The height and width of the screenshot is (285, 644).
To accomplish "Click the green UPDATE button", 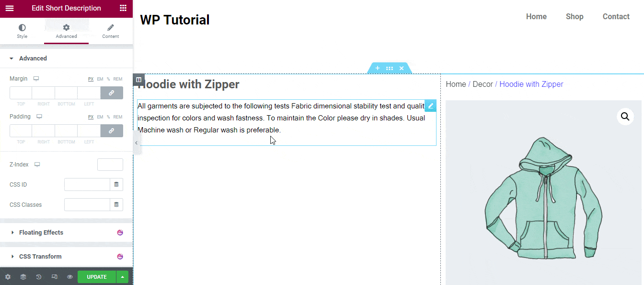I will 97,277.
